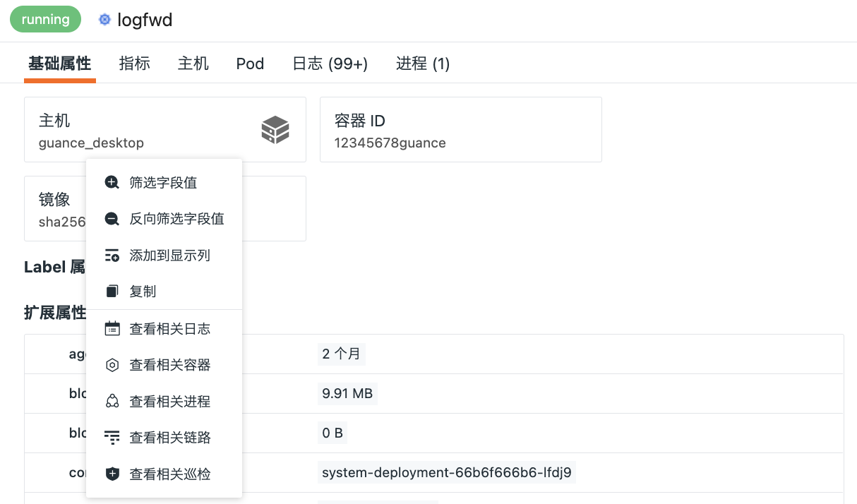
Task: Click the copy icon in context menu
Action: pos(112,292)
